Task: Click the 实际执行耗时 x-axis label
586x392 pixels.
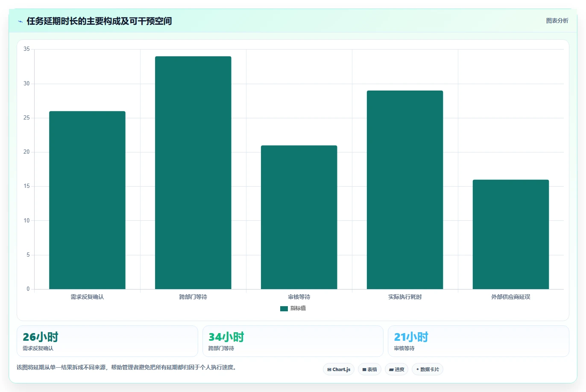Action: click(405, 297)
